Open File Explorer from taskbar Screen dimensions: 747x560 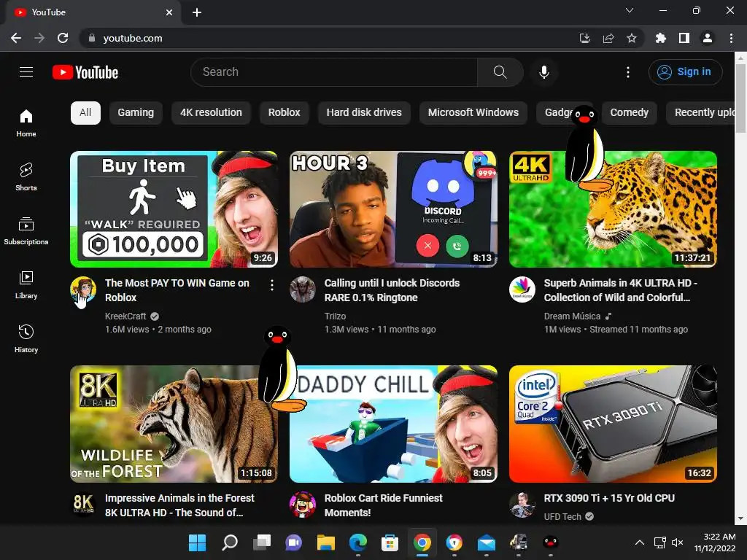click(x=326, y=542)
